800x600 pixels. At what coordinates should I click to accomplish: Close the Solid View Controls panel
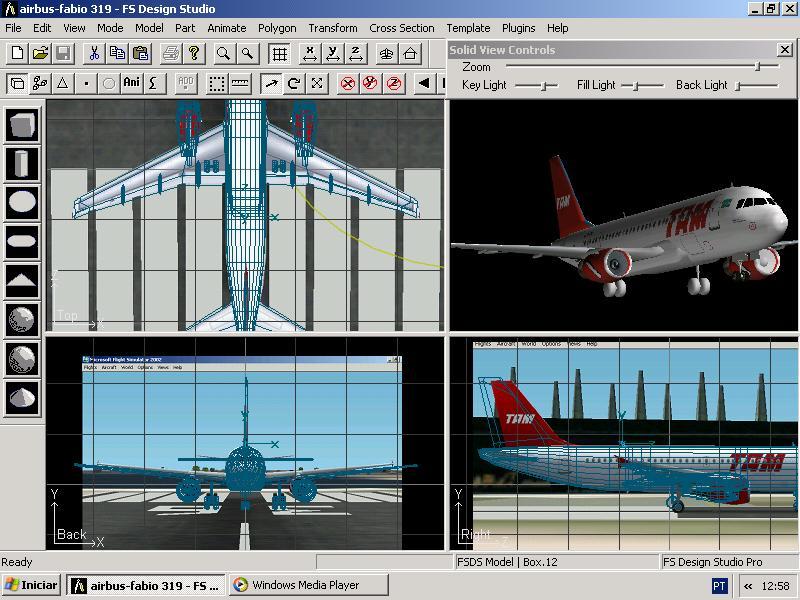(784, 49)
